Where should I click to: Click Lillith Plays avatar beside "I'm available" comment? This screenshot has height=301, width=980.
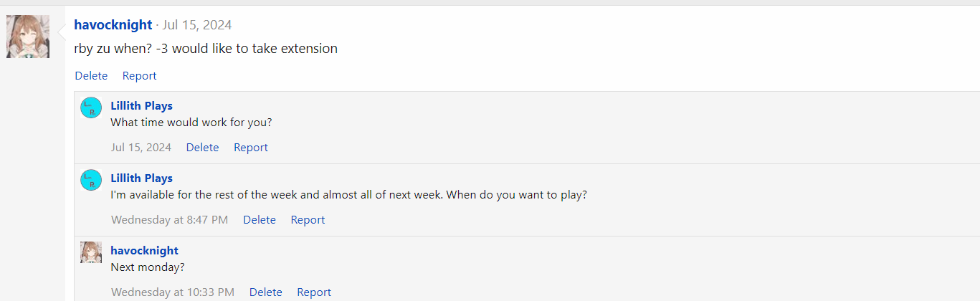coord(91,180)
